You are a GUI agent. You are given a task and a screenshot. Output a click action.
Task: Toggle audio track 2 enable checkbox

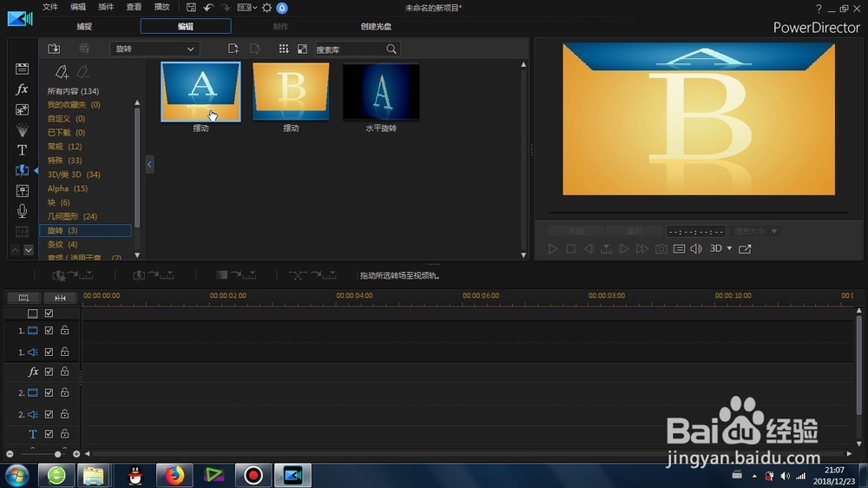pyautogui.click(x=49, y=414)
